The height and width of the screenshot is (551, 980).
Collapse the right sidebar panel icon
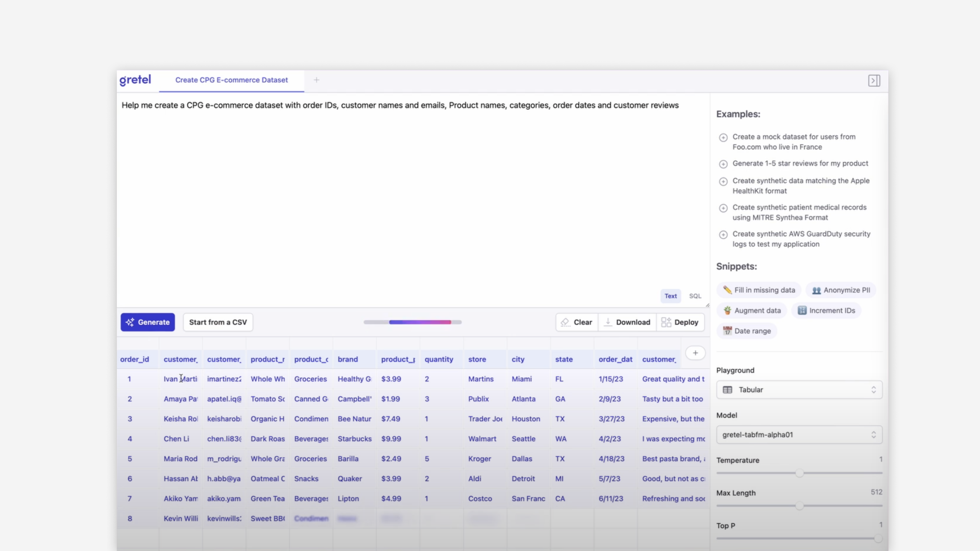coord(874,81)
